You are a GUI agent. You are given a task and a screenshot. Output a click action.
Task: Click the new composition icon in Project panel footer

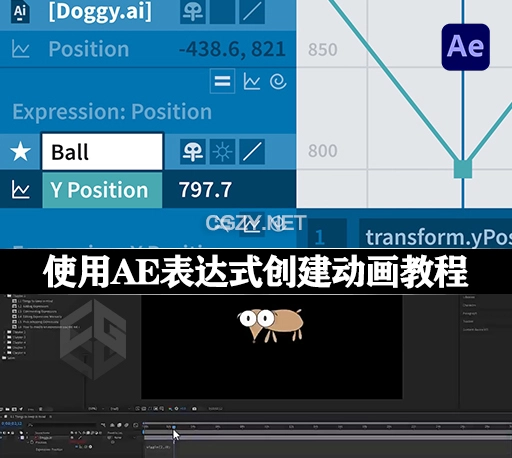[14, 409]
